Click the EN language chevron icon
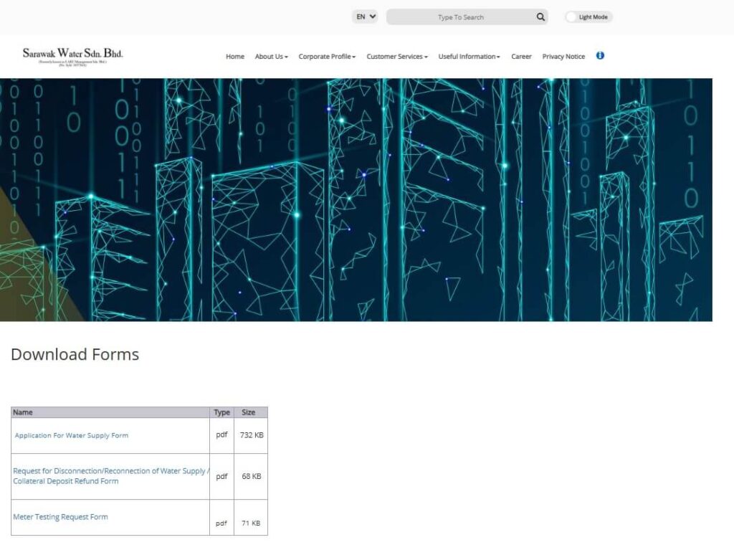The width and height of the screenshot is (734, 560). pyautogui.click(x=372, y=16)
